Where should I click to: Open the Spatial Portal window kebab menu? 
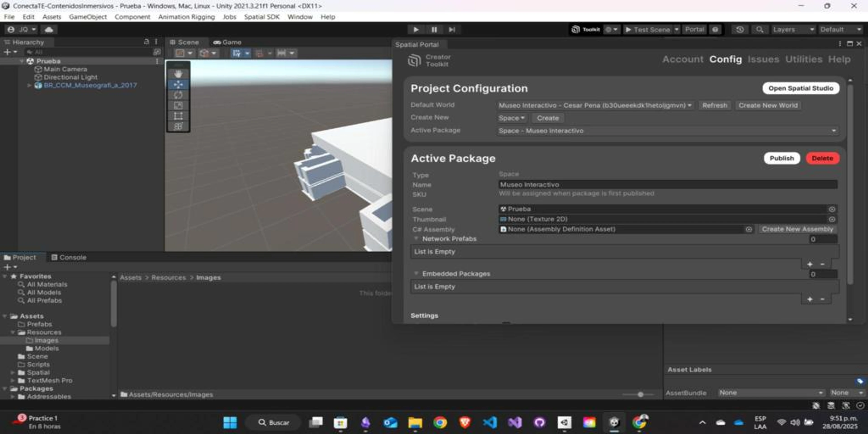840,44
